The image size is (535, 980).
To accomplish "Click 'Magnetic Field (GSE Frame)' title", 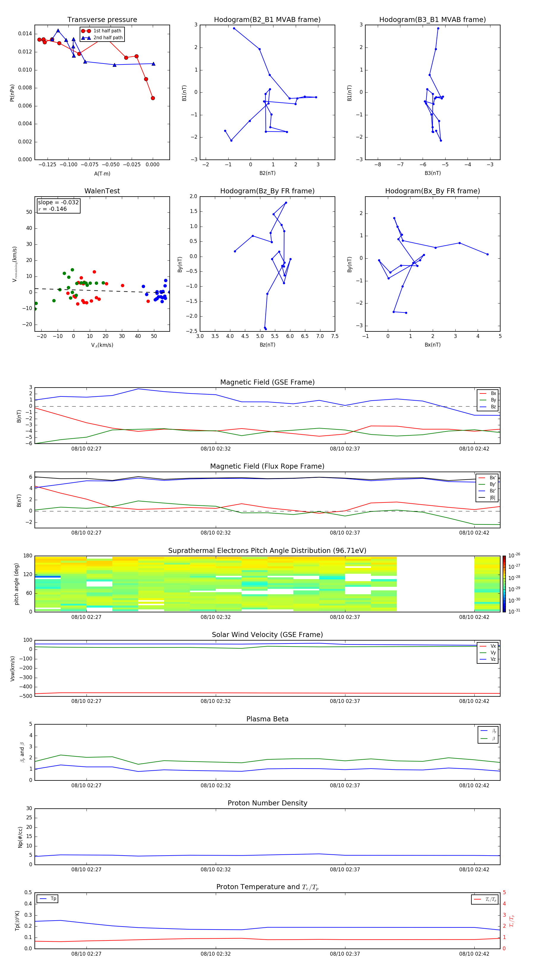I will (267, 382).
